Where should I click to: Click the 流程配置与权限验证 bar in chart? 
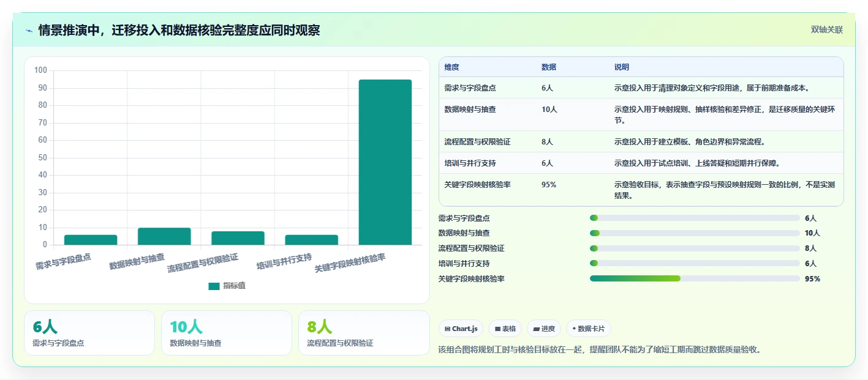click(238, 238)
